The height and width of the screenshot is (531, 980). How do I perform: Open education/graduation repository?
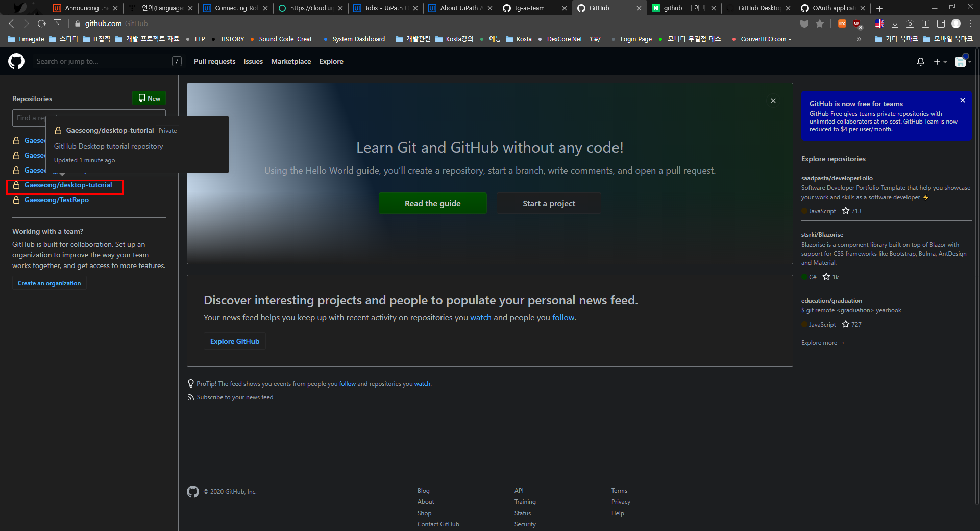pos(831,301)
